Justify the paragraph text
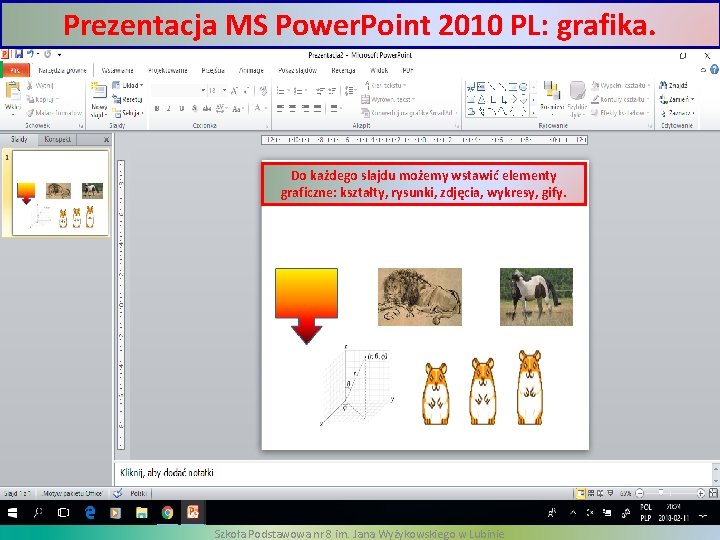 317,108
